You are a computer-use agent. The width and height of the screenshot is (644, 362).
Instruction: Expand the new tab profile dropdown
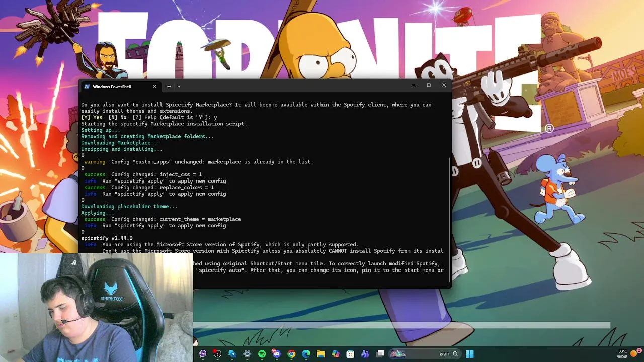pos(179,86)
